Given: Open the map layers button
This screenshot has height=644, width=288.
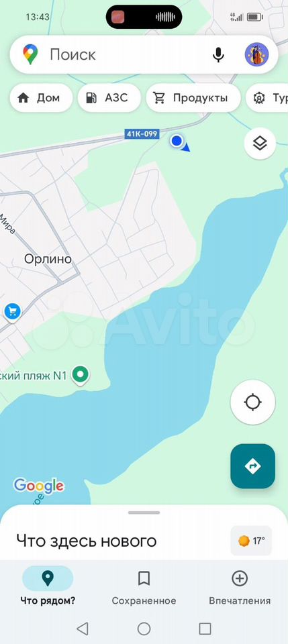Looking at the screenshot, I should 260,144.
